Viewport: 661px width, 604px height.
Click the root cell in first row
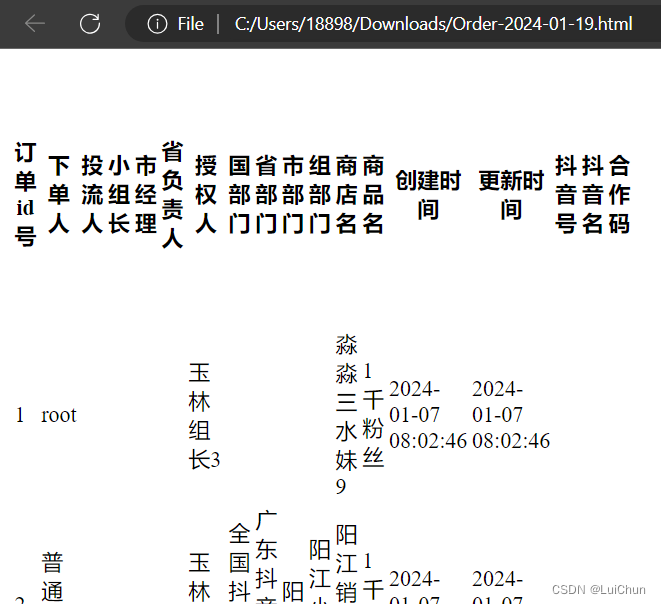pyautogui.click(x=59, y=415)
